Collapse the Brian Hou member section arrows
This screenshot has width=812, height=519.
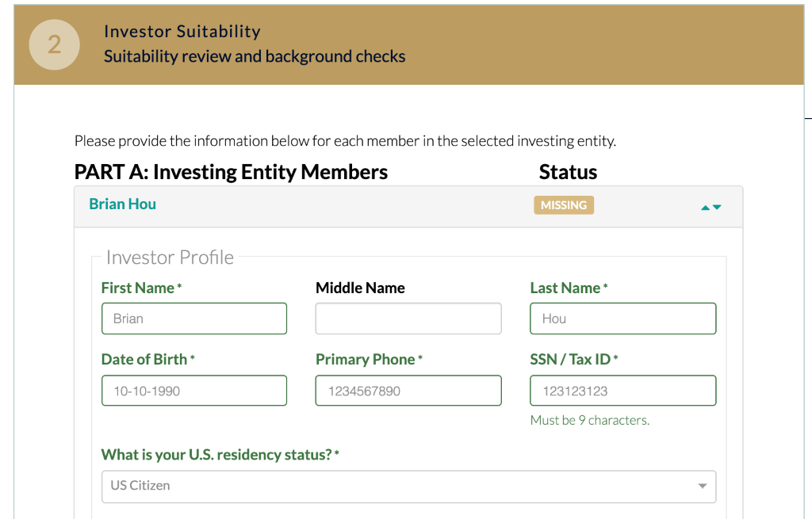711,207
